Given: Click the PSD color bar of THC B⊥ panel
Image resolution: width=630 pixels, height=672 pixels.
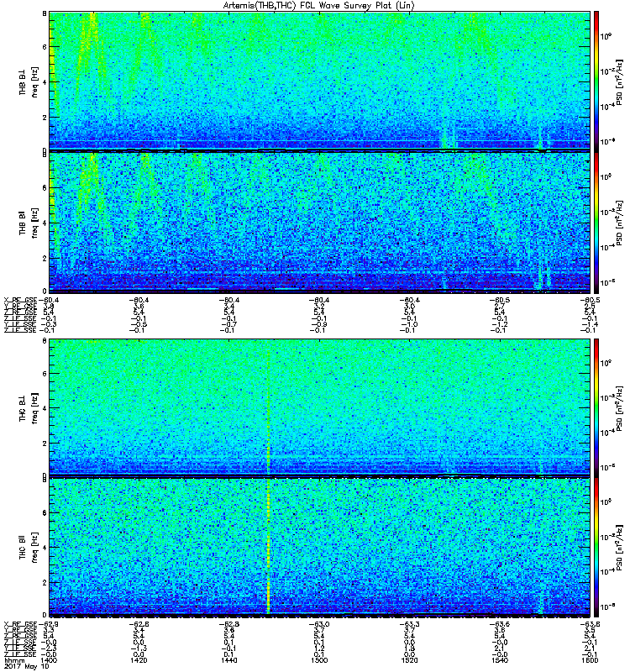Looking at the screenshot, I should coord(596,407).
